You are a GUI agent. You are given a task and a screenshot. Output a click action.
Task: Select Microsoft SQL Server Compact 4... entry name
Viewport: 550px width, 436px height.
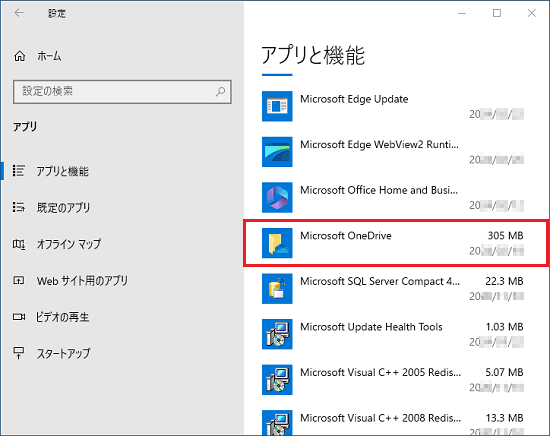pyautogui.click(x=380, y=281)
